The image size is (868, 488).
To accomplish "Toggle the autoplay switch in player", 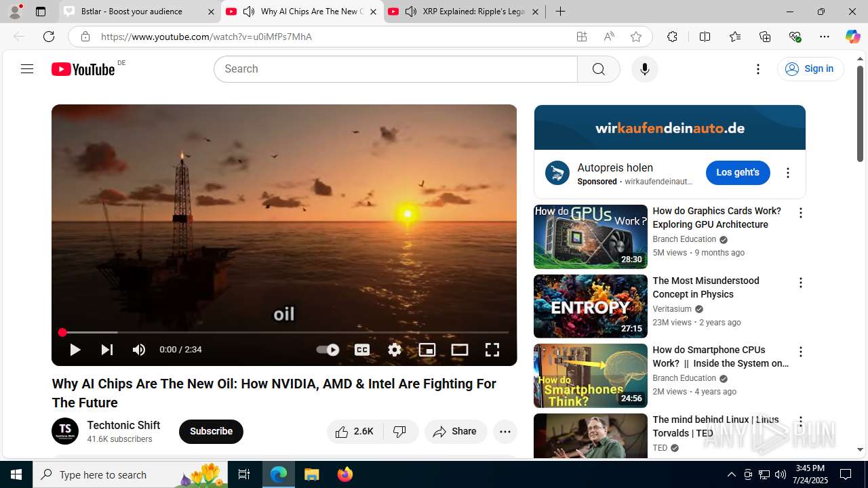I will point(328,350).
